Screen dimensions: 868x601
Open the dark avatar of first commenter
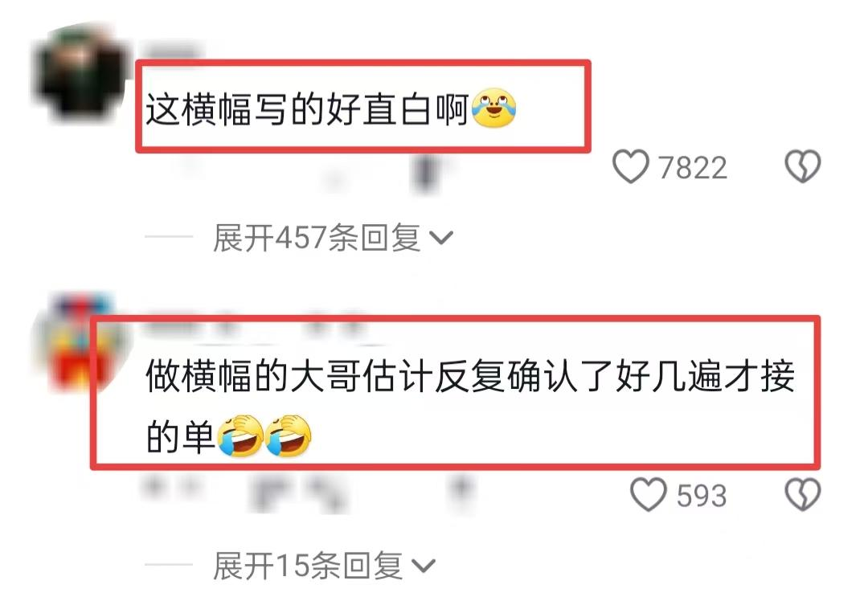pyautogui.click(x=80, y=74)
